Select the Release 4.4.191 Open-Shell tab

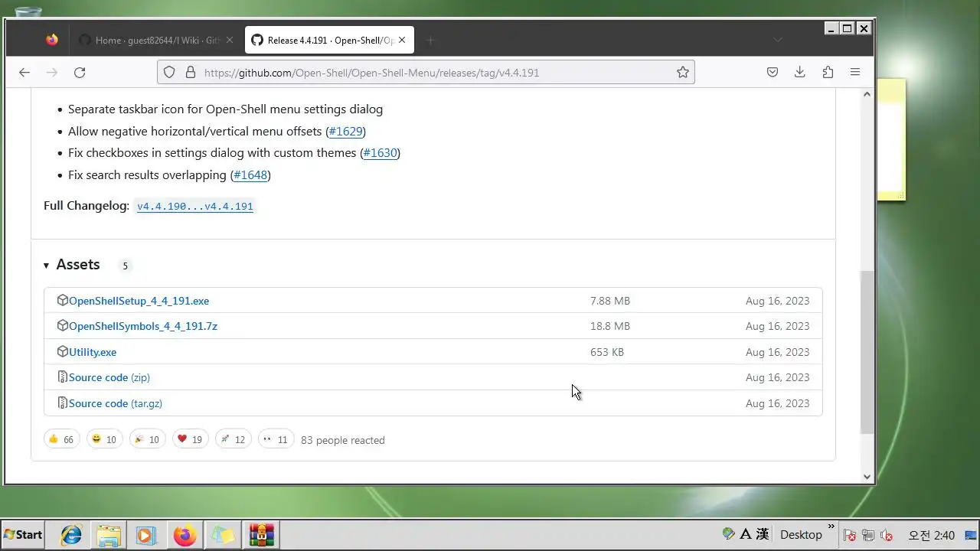pyautogui.click(x=329, y=40)
